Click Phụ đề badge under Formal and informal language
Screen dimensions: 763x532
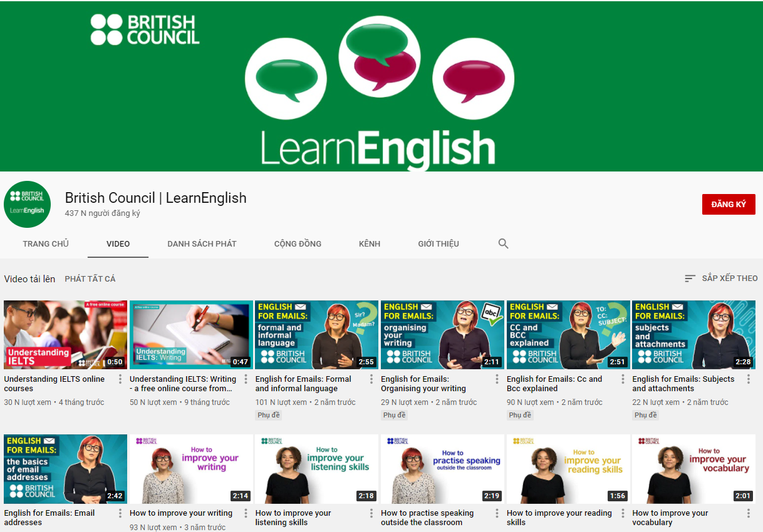[x=269, y=415]
